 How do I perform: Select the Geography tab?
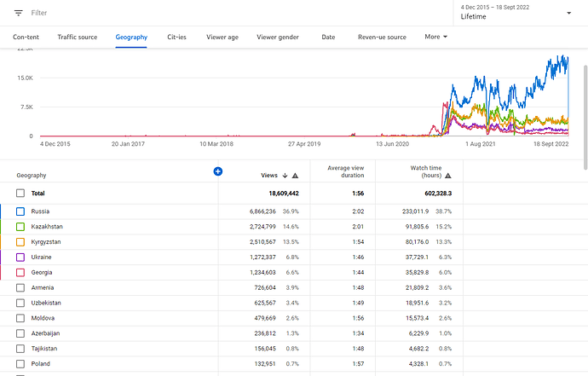click(131, 38)
